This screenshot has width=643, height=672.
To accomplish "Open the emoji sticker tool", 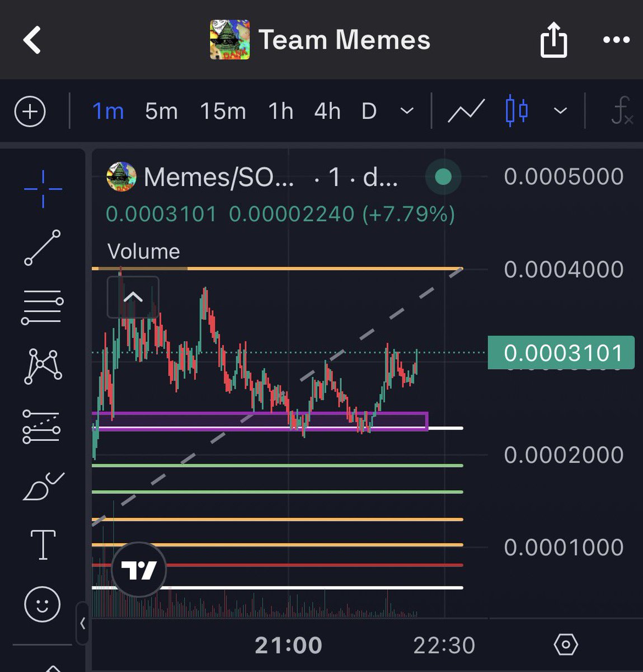I will [42, 605].
